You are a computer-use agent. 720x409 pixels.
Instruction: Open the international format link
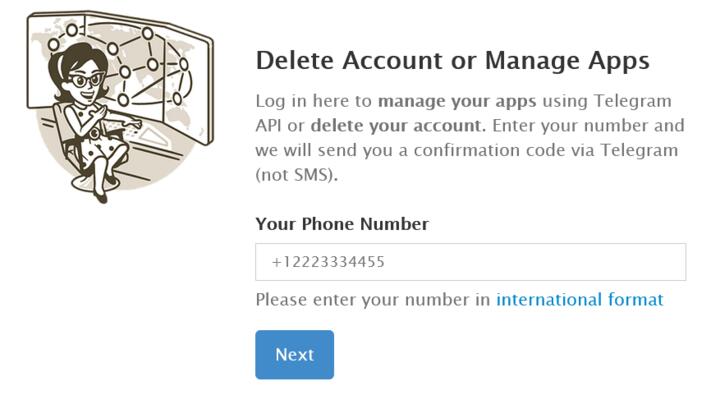coord(579,300)
